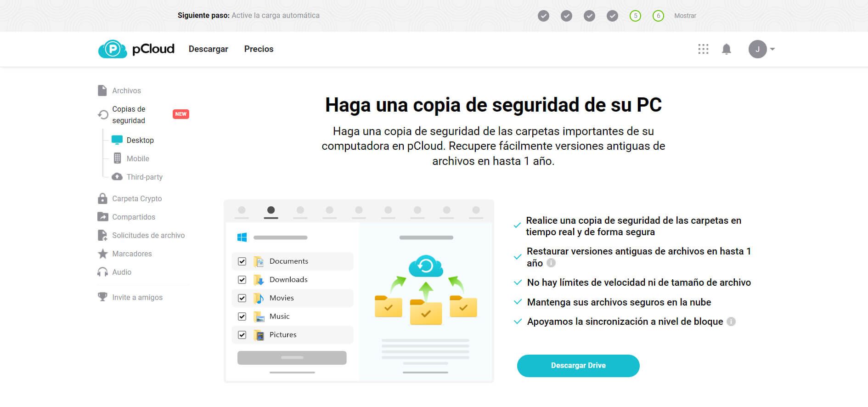Click the Marcadores star icon
The height and width of the screenshot is (407, 868).
click(x=103, y=254)
